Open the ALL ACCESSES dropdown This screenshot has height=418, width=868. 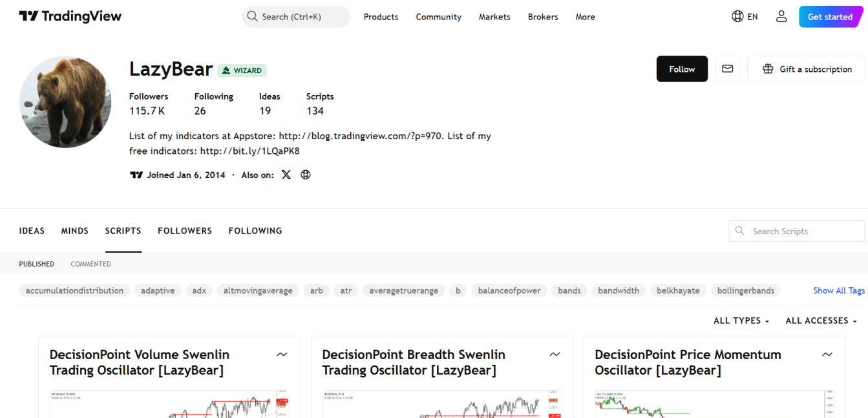(x=821, y=321)
